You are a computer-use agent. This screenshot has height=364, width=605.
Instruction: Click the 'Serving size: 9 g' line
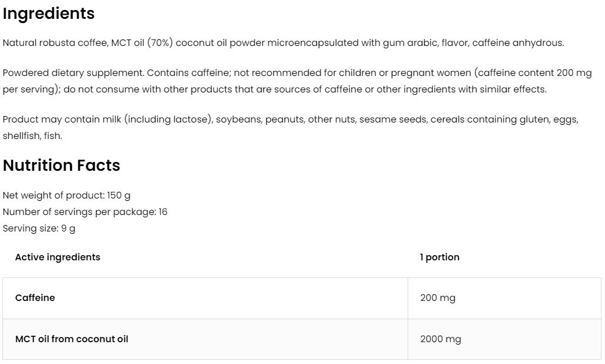pyautogui.click(x=39, y=228)
